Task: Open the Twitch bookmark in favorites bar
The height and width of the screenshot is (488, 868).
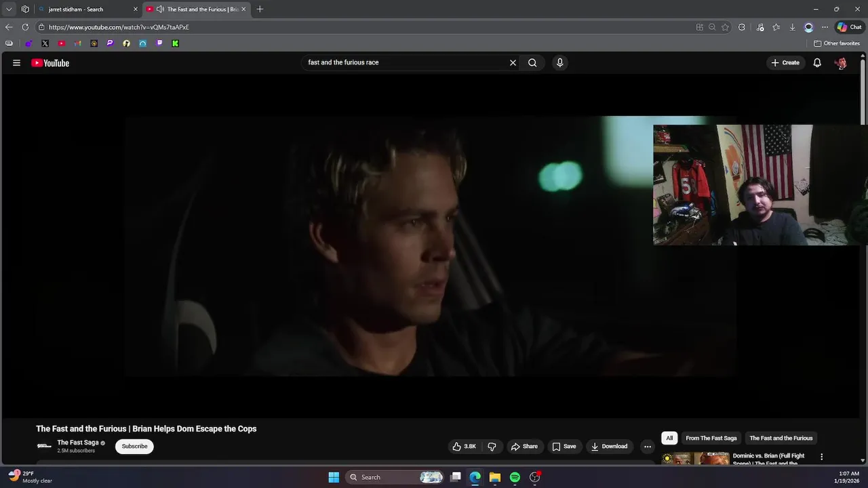Action: pyautogui.click(x=159, y=43)
